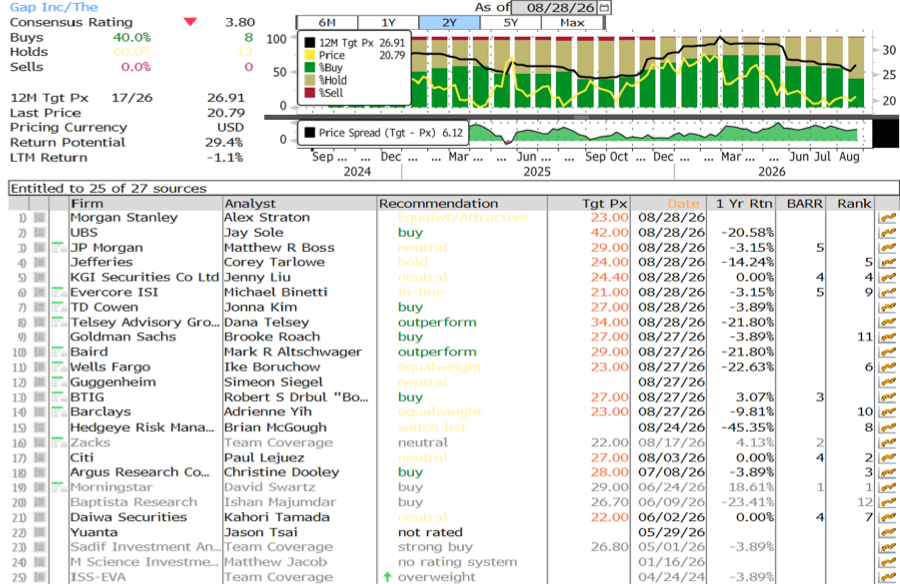Click the list icon in KGI Securities row
900x584 pixels.
point(40,277)
